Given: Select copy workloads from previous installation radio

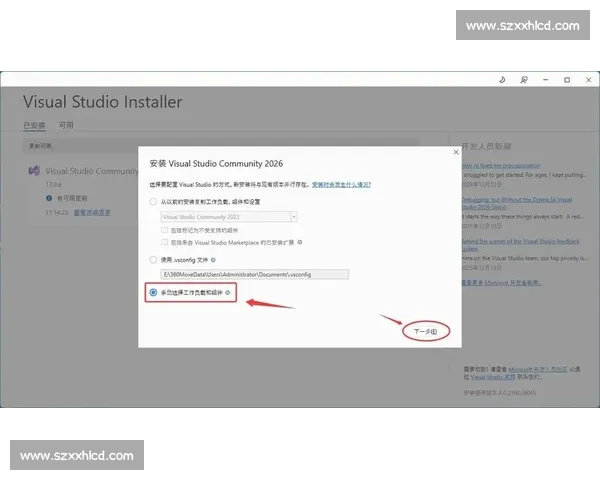Looking at the screenshot, I should pos(153,202).
